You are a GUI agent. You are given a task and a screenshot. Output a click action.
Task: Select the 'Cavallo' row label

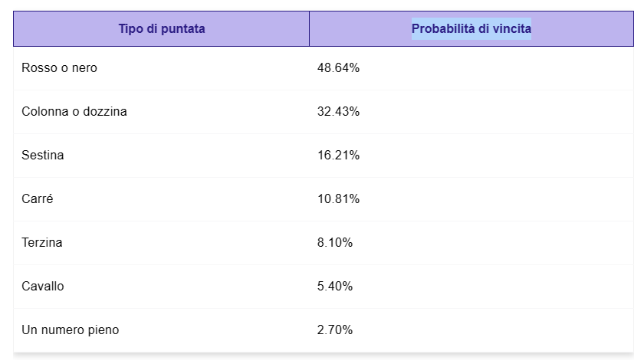[x=43, y=286]
